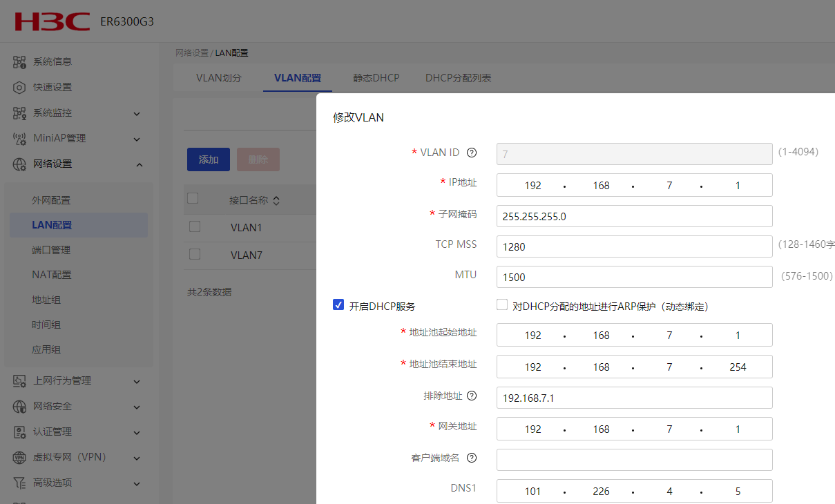Click the 子网掩码 input field
Image resolution: width=835 pixels, height=504 pixels.
[634, 216]
